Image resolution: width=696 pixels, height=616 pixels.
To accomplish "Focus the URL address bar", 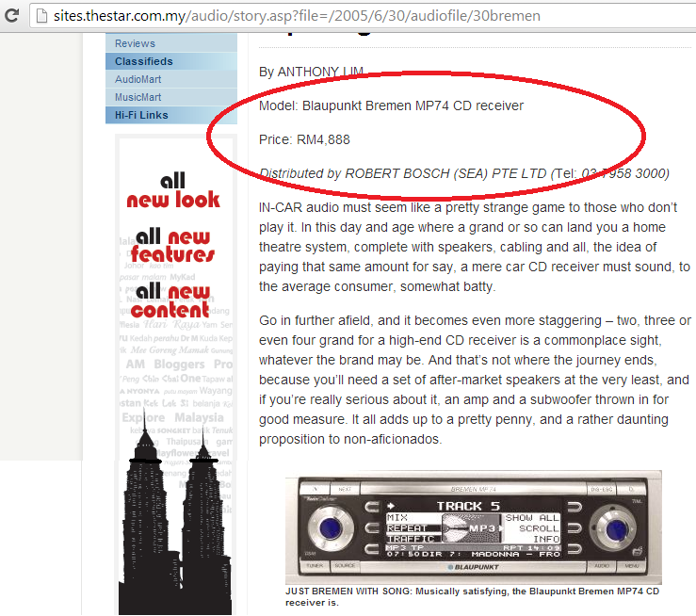I will [283, 17].
